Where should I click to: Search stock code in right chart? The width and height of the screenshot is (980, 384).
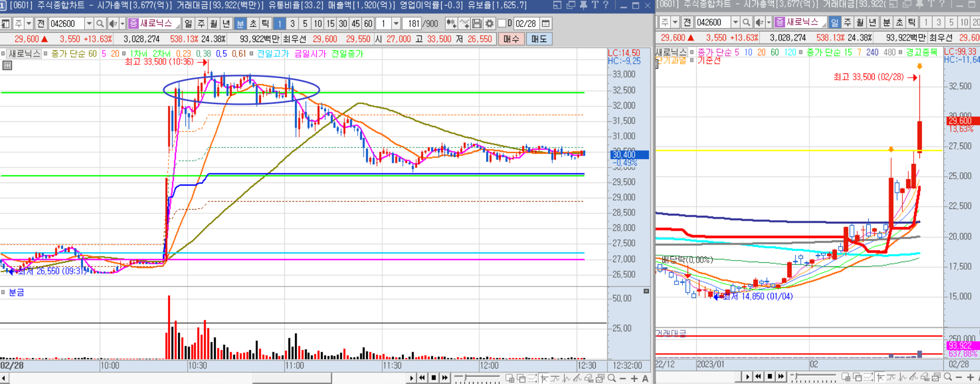point(746,22)
